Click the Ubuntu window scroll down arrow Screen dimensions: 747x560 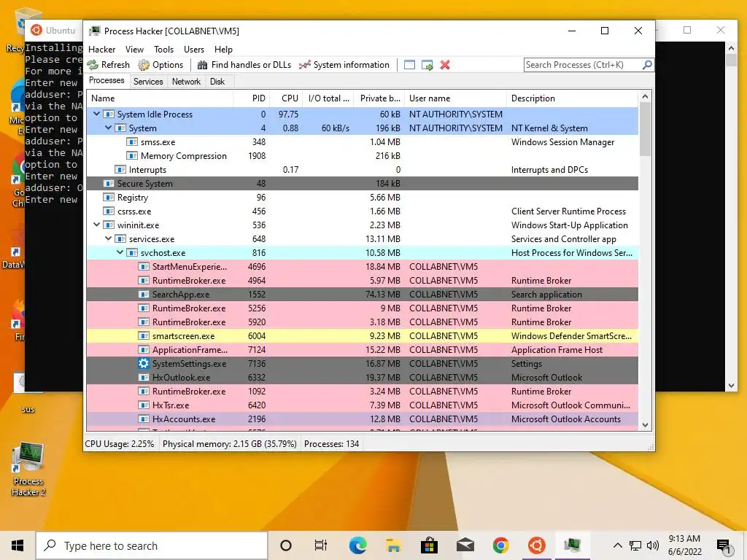click(731, 386)
